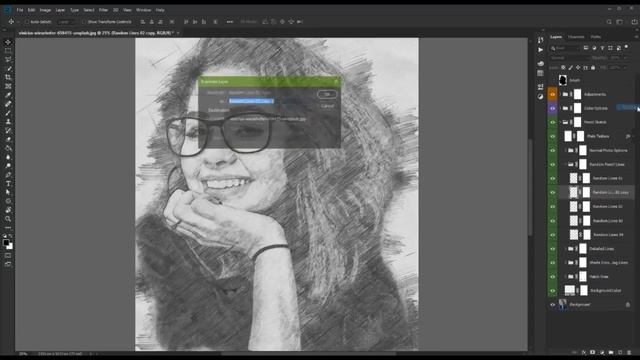Toggle Show Transform Controls checkbox

tap(84, 22)
